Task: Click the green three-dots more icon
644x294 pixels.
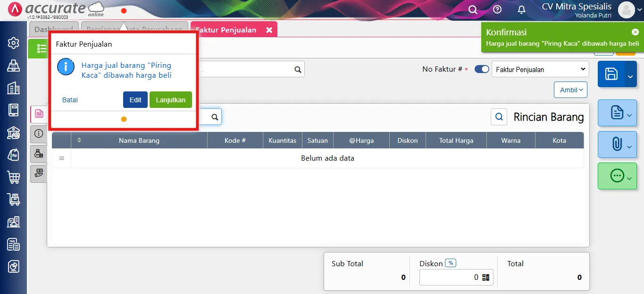Action: click(617, 176)
